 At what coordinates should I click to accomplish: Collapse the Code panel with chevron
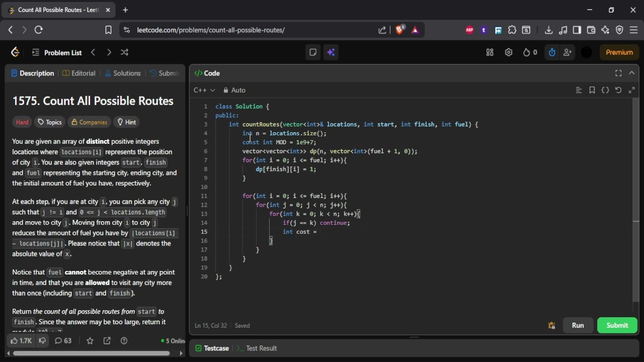(x=632, y=73)
